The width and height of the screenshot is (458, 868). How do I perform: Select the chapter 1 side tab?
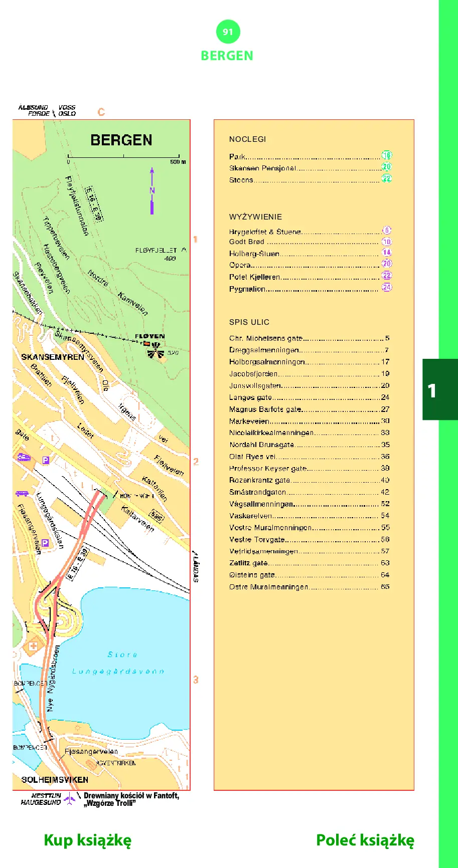(x=440, y=389)
